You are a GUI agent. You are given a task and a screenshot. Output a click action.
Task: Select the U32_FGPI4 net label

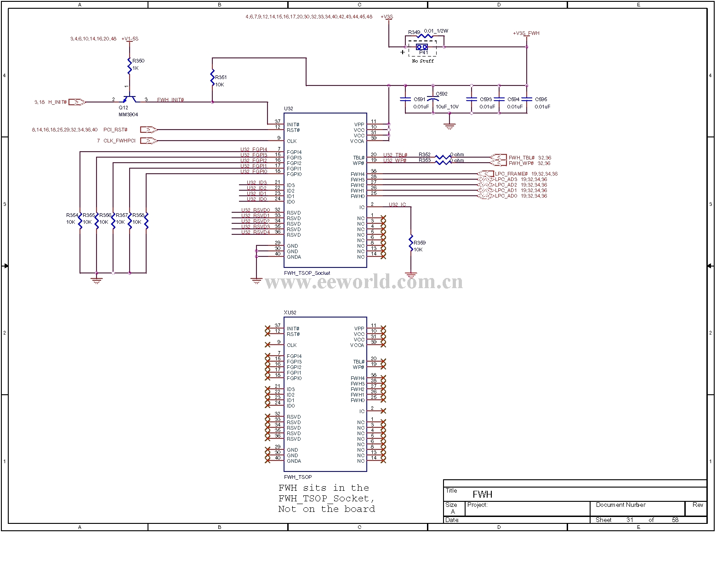point(254,149)
